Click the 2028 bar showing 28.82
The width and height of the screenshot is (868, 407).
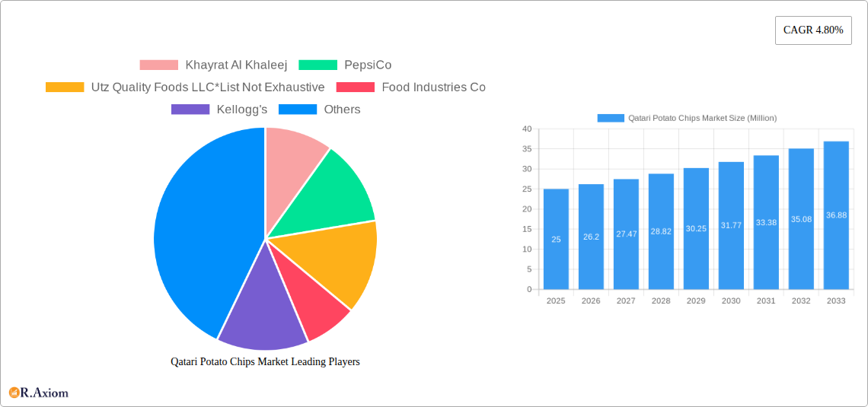pyautogui.click(x=661, y=231)
